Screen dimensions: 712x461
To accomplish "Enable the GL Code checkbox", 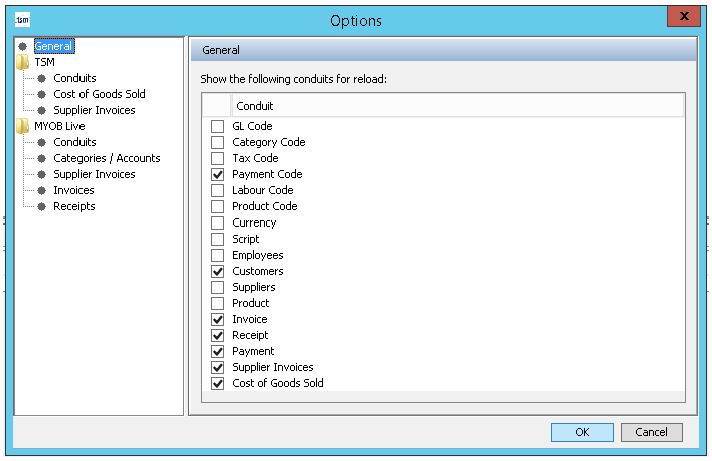I will 217,127.
